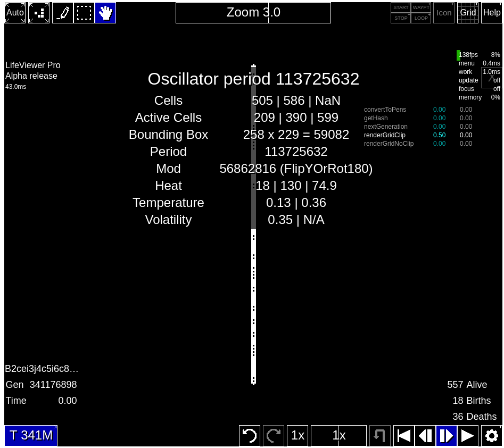The width and height of the screenshot is (504, 448).
Task: Click the Volatility value 0.35 | N/A
Action: coord(296,220)
